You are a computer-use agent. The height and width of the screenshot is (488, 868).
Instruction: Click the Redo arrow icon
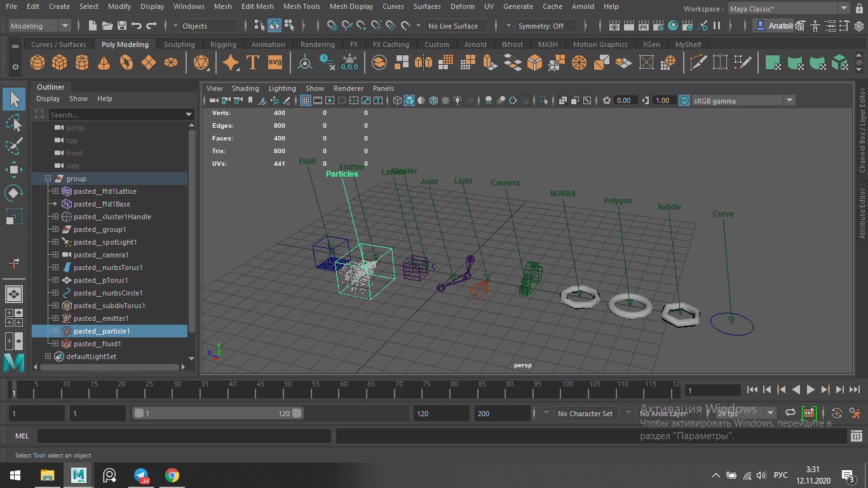[151, 26]
